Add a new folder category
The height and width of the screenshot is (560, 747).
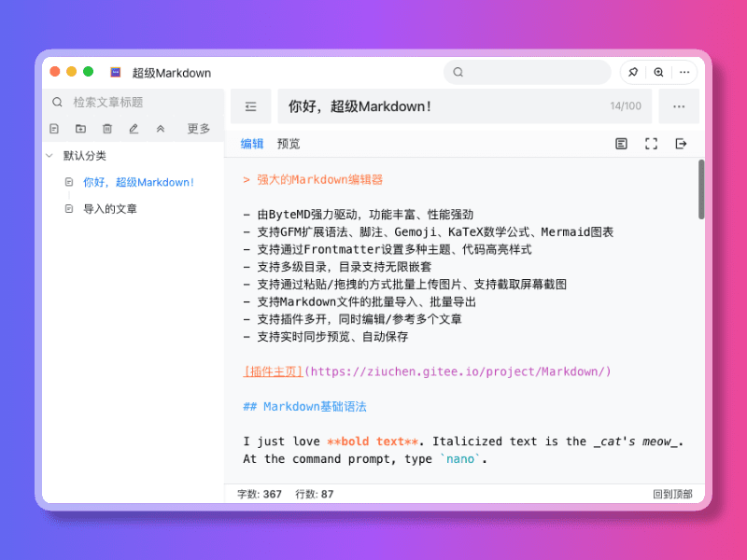78,129
